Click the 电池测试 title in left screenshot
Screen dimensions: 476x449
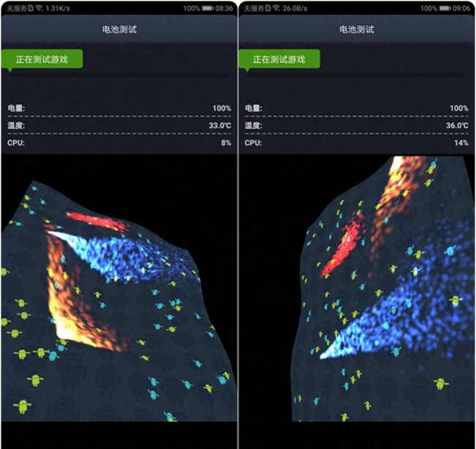(x=119, y=29)
